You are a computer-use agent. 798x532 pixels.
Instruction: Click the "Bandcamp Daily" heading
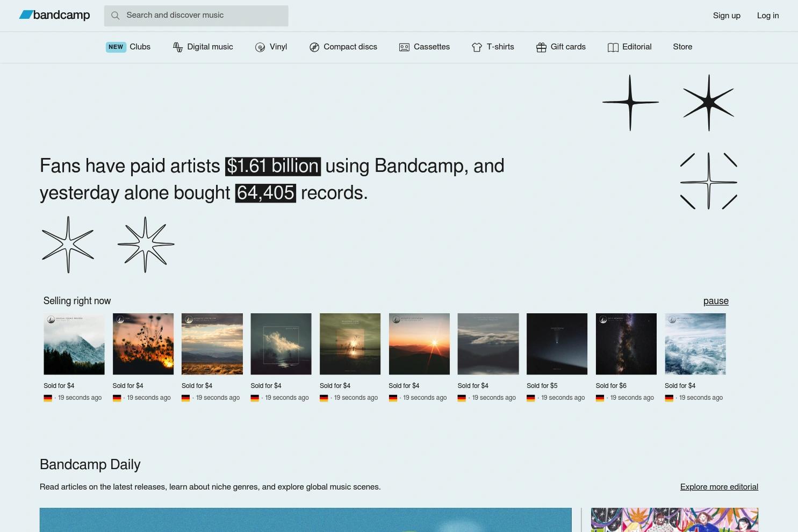[x=90, y=465]
